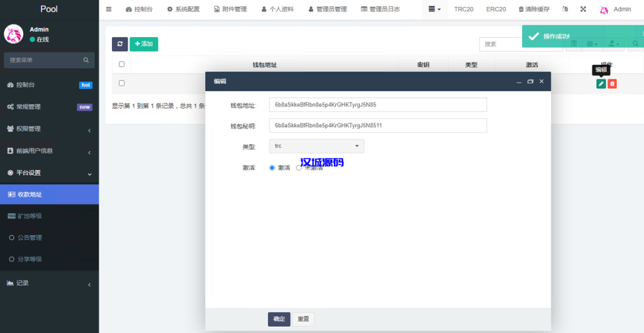
Task: Click the 类型 column header
Action: coord(471,65)
